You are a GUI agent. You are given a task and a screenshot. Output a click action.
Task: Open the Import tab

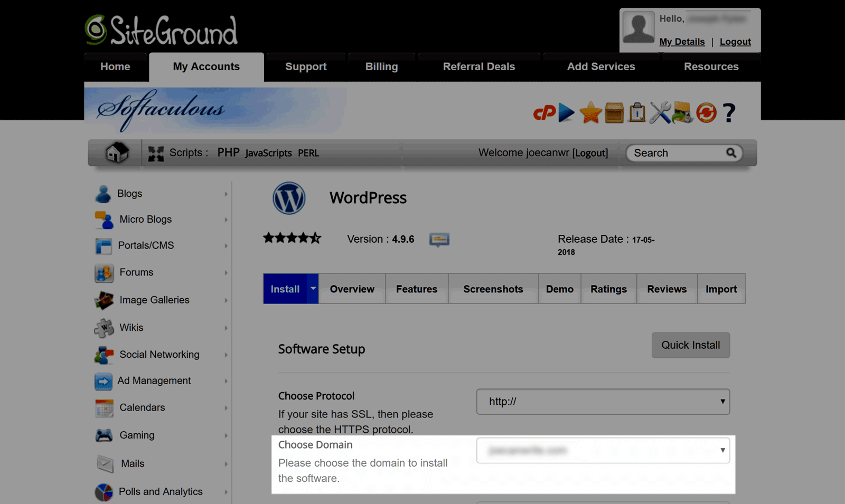tap(721, 289)
